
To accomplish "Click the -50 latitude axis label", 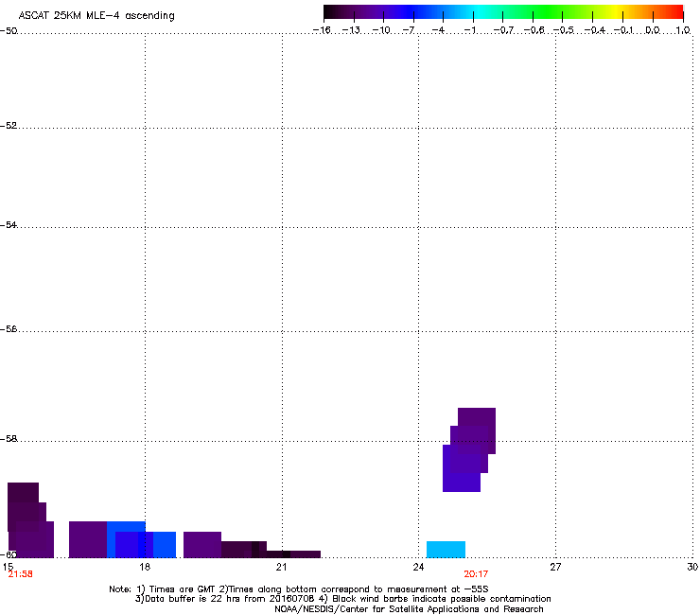I will pyautogui.click(x=9, y=31).
